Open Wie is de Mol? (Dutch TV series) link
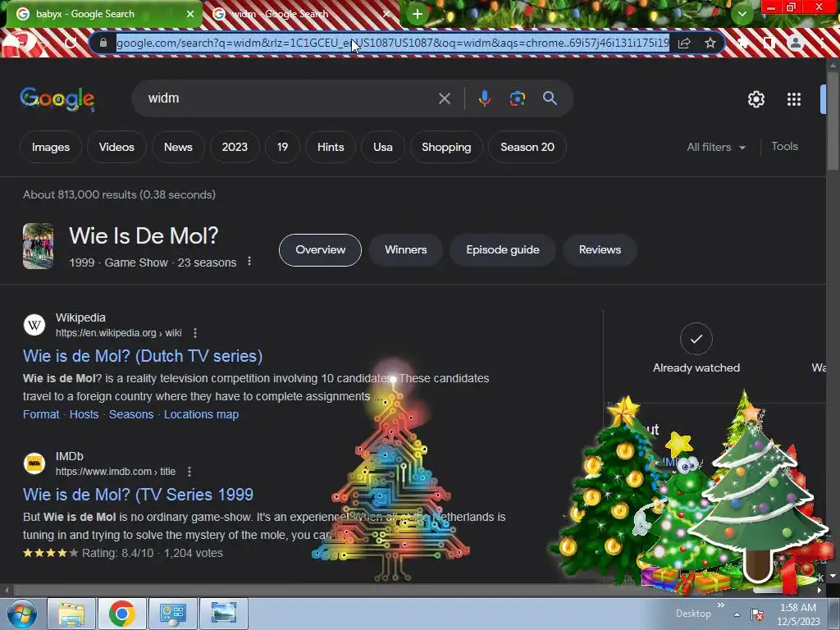This screenshot has width=840, height=630. pyautogui.click(x=143, y=356)
